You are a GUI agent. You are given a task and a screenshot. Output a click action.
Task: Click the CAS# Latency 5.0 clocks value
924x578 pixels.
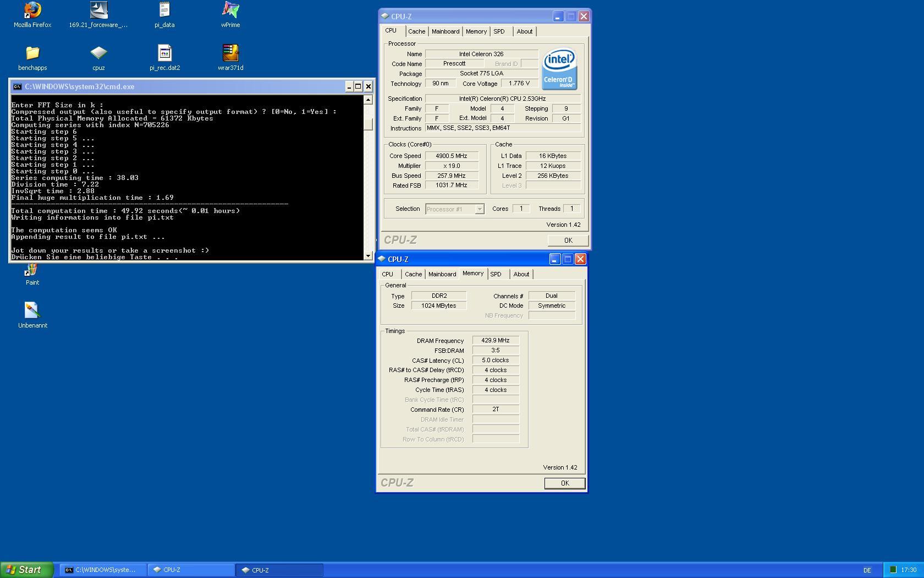(x=496, y=361)
